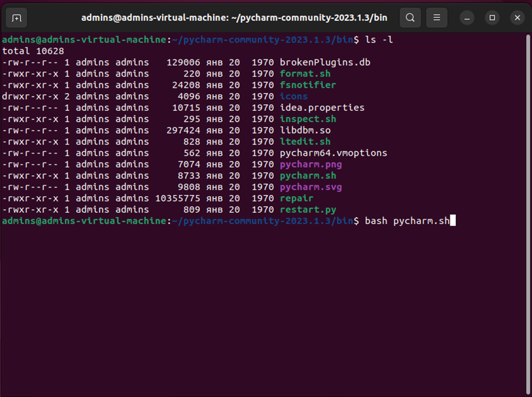This screenshot has height=397, width=532.
Task: Click the ltedit.sh file name
Action: point(305,142)
